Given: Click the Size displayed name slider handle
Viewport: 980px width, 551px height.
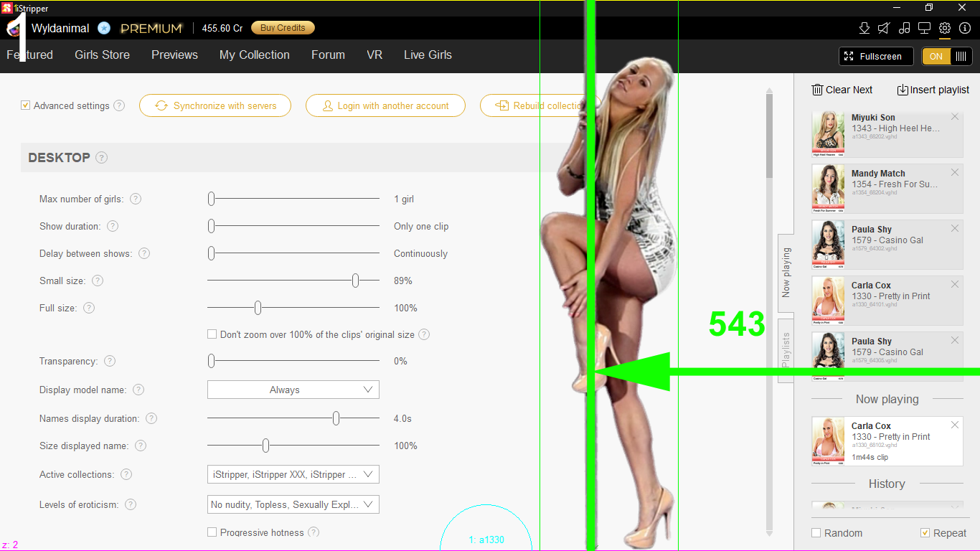Looking at the screenshot, I should click(x=265, y=446).
